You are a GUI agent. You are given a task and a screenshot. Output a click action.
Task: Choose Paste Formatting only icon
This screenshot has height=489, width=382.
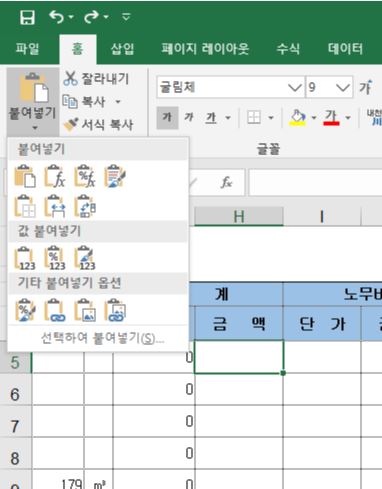25,310
